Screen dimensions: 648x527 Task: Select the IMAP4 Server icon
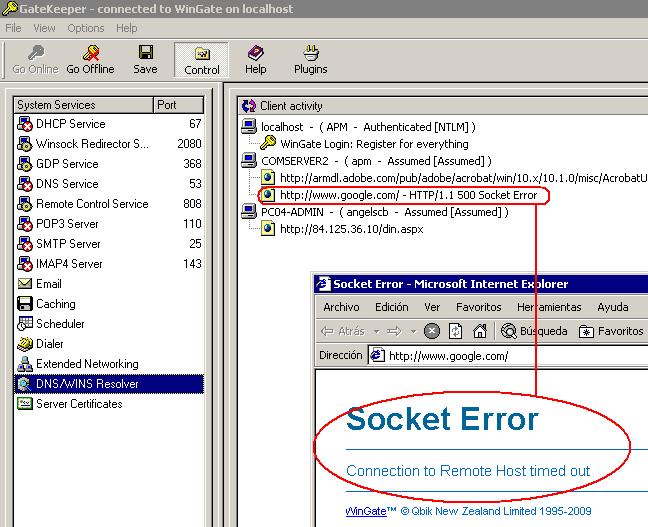coord(25,264)
